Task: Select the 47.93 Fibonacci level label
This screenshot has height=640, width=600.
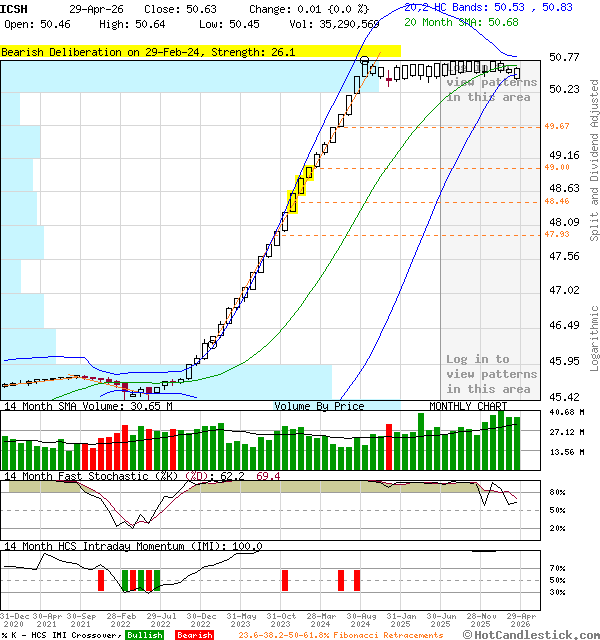Action: pos(557,234)
